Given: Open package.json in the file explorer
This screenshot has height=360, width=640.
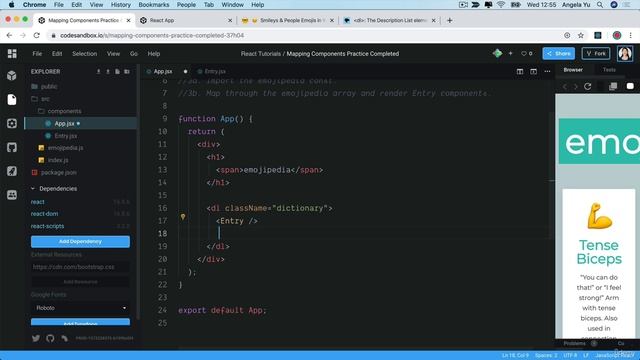Looking at the screenshot, I should point(58,172).
